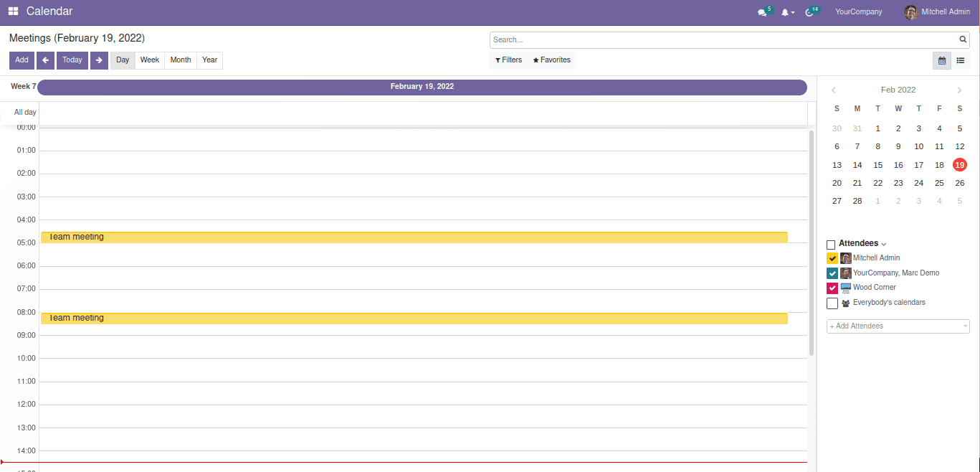Uncheck Mitchell Admin attendee checkbox

(x=832, y=258)
